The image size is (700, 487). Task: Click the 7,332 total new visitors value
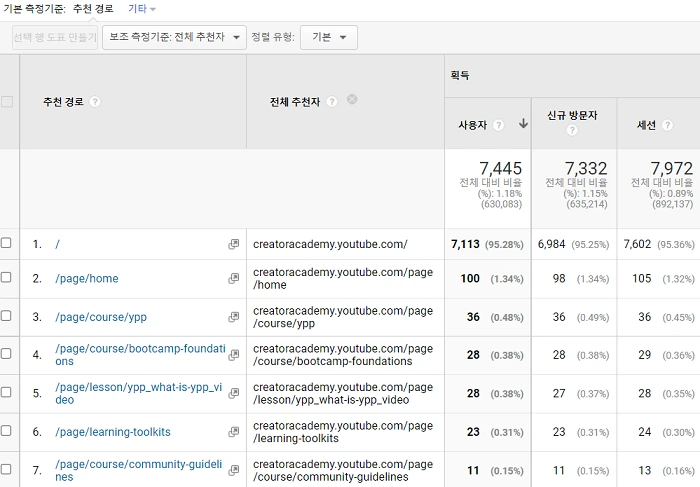586,168
